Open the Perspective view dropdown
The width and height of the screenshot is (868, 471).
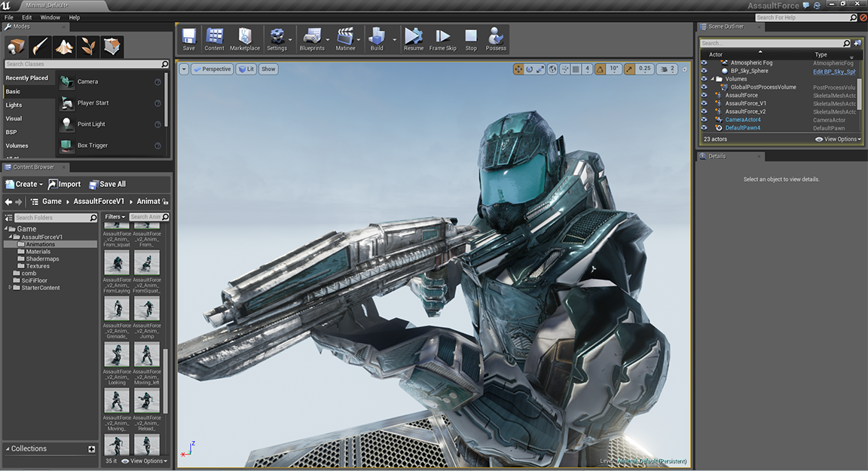pyautogui.click(x=212, y=69)
